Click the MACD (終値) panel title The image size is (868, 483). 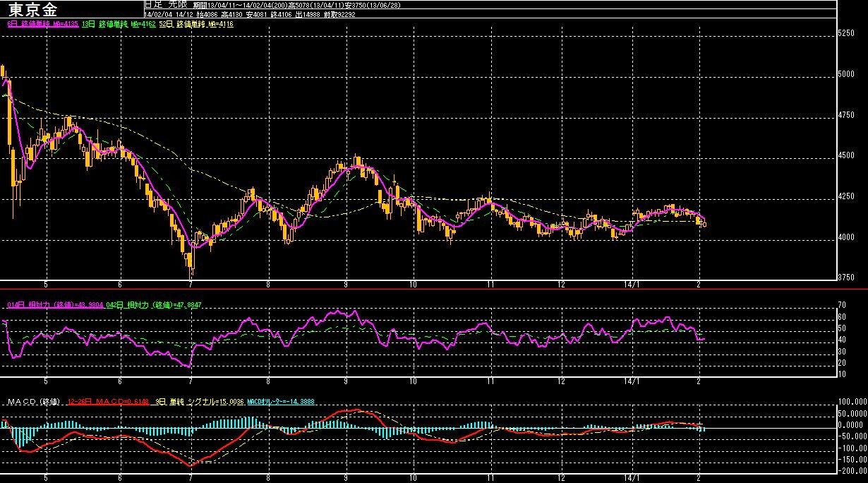[35, 402]
